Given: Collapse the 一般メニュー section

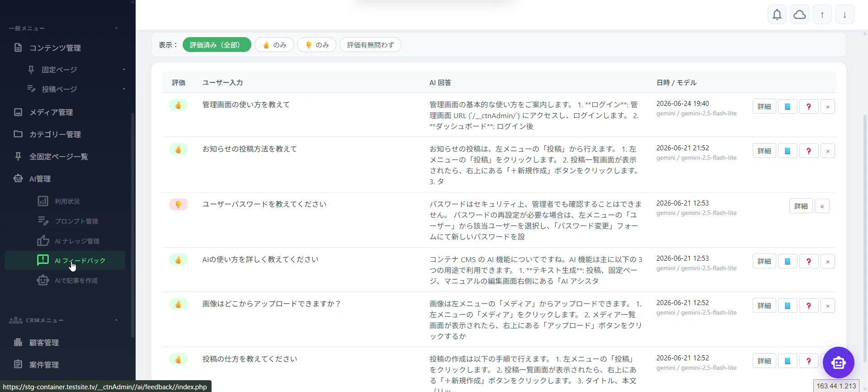Looking at the screenshot, I should pyautogui.click(x=116, y=28).
